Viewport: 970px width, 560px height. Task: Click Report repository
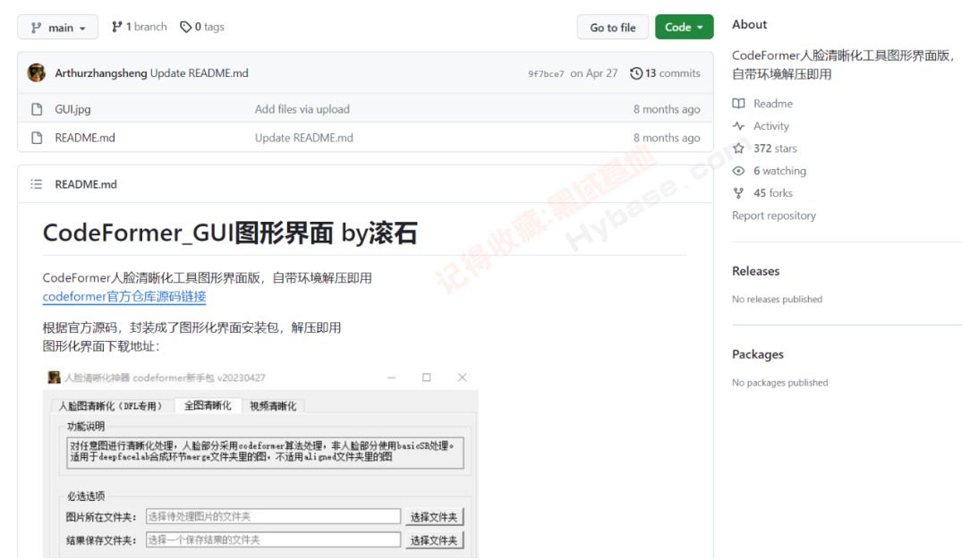pyautogui.click(x=774, y=215)
